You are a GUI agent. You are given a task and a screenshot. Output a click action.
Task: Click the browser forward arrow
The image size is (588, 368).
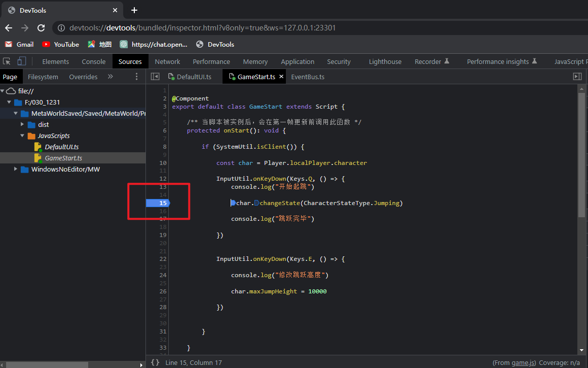[25, 28]
